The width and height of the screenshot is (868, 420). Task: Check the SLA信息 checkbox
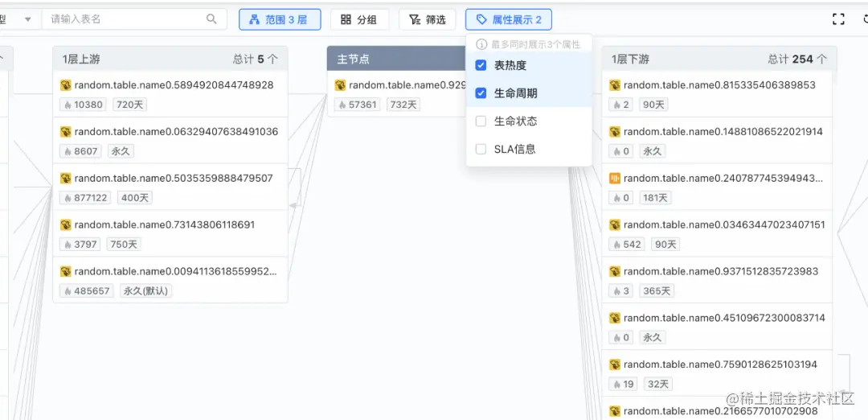(x=481, y=149)
